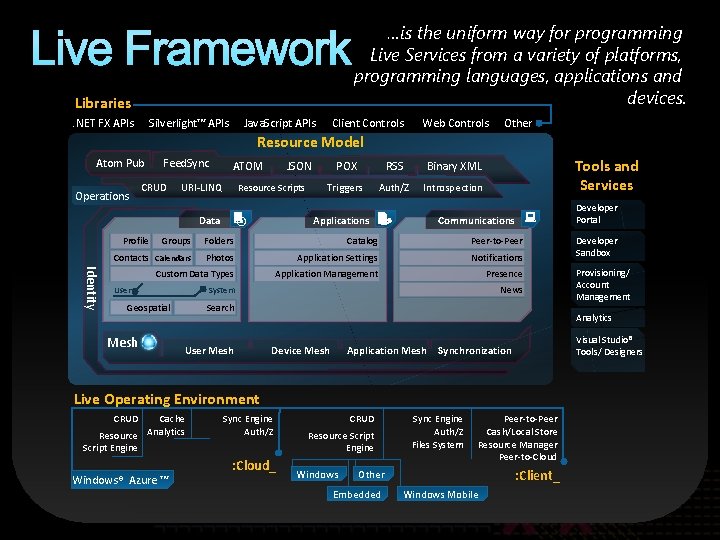Image resolution: width=720 pixels, height=540 pixels.
Task: Select the Atom Pub tab
Action: click(x=120, y=163)
